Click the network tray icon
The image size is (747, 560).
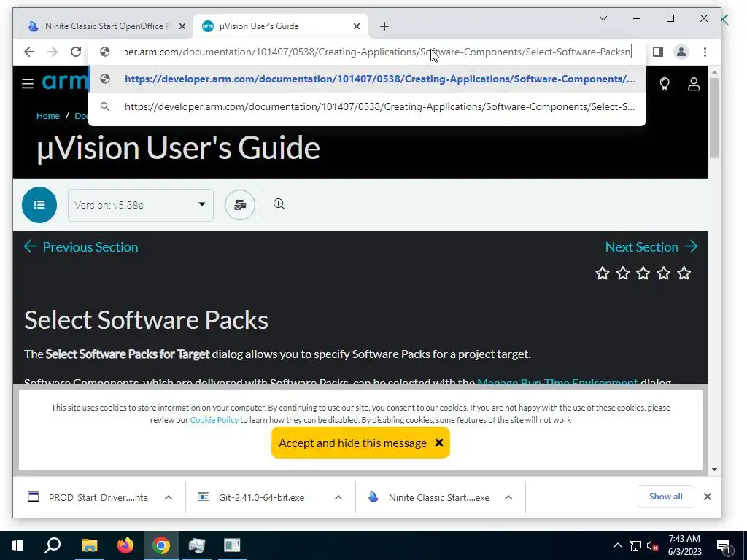[x=635, y=545]
